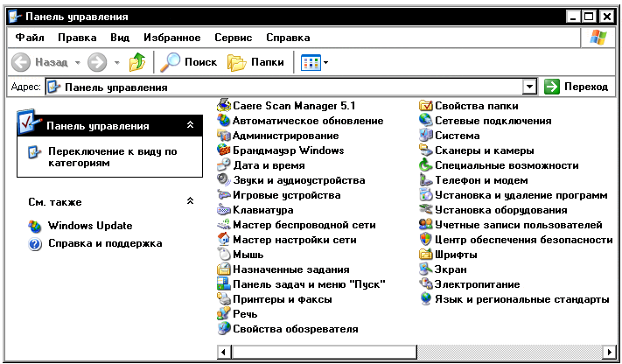Open the Сканеры и камеры icon
Screen dimensions: 622x364
coord(426,150)
